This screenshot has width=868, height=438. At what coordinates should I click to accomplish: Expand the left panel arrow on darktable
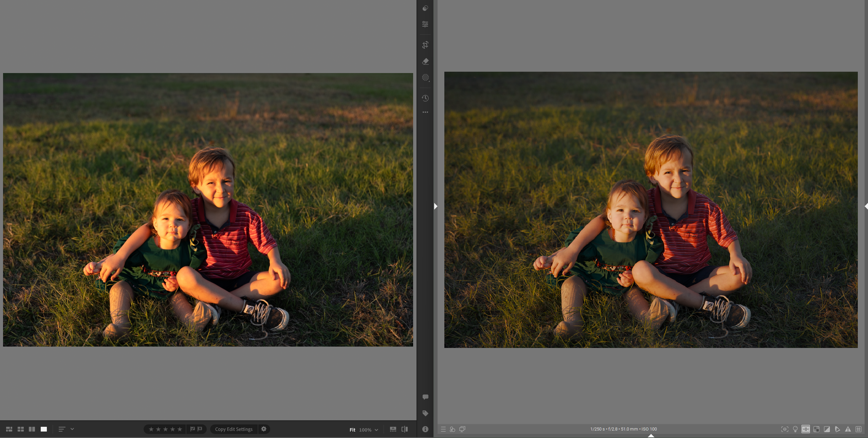436,206
